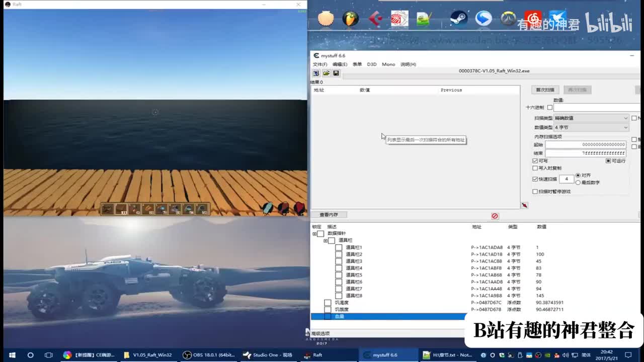Collapse the 数据指针 tree node
The image size is (644, 362).
tap(314, 234)
